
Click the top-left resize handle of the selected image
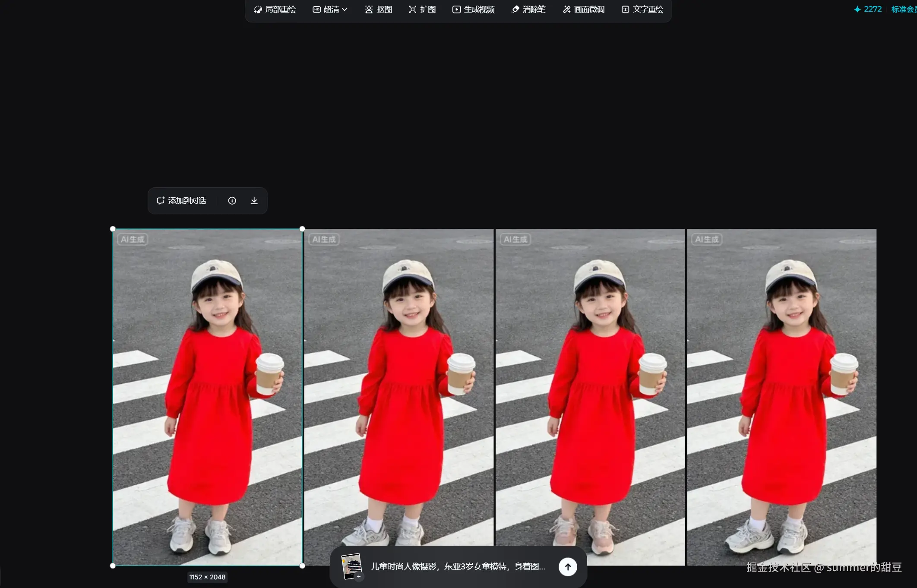coord(113,229)
